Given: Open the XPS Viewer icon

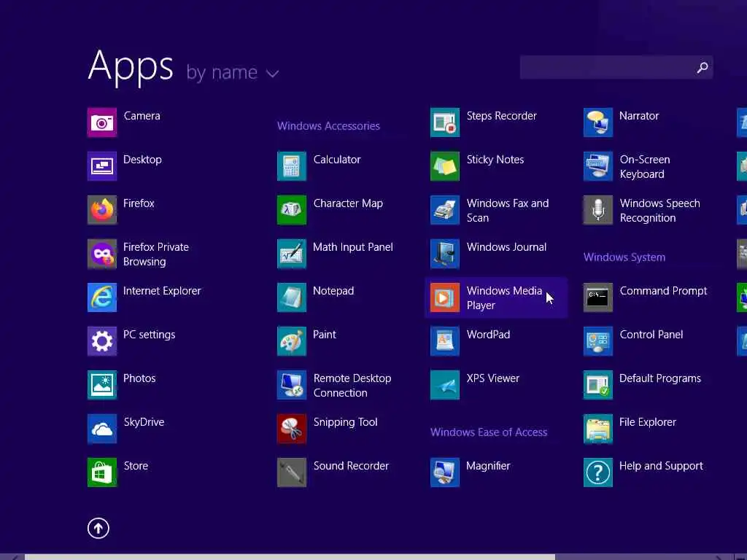Looking at the screenshot, I should click(x=445, y=385).
